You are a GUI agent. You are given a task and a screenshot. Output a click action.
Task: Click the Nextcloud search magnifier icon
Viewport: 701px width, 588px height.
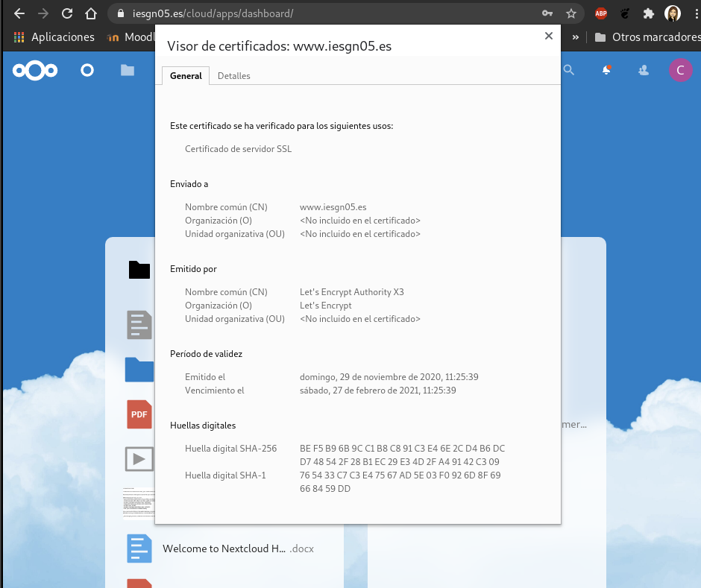(569, 70)
